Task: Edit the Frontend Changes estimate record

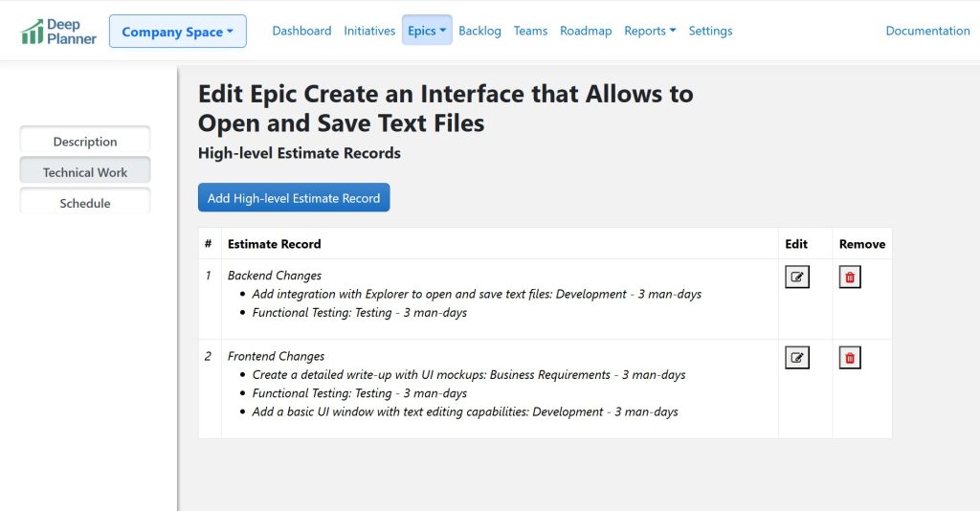Action: [796, 358]
